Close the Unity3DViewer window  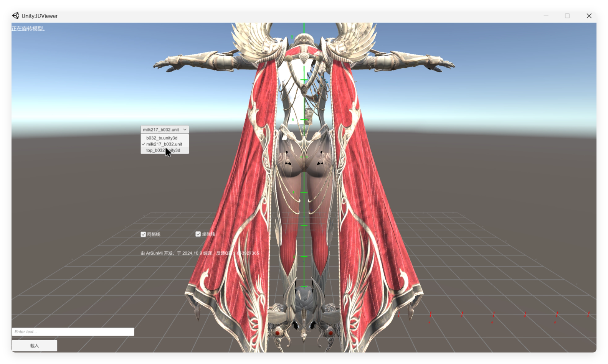point(589,16)
